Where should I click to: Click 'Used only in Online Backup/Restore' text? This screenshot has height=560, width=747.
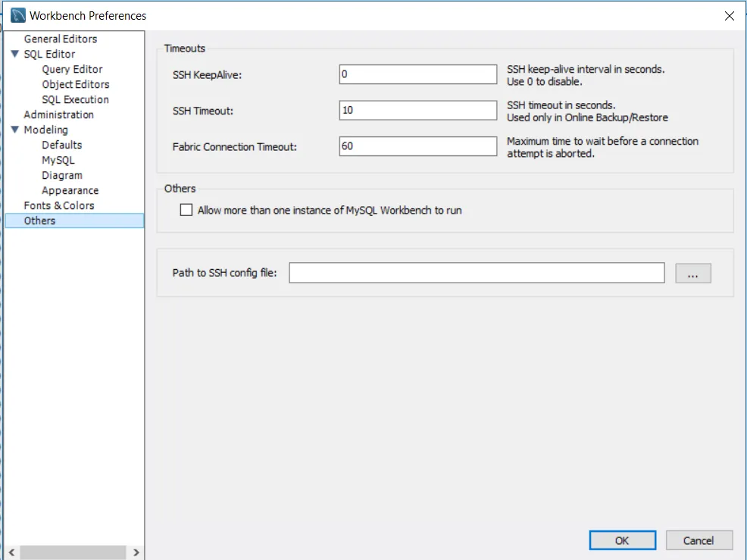[587, 117]
